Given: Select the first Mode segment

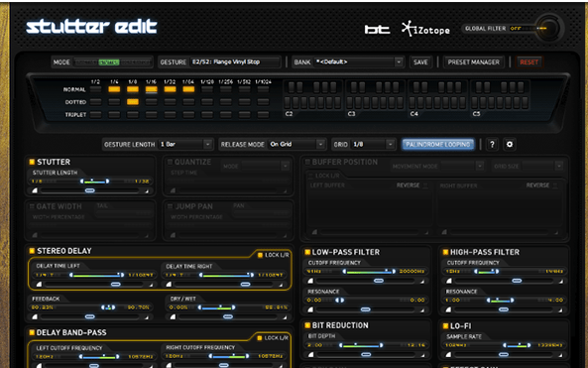Looking at the screenshot, I should [x=86, y=62].
